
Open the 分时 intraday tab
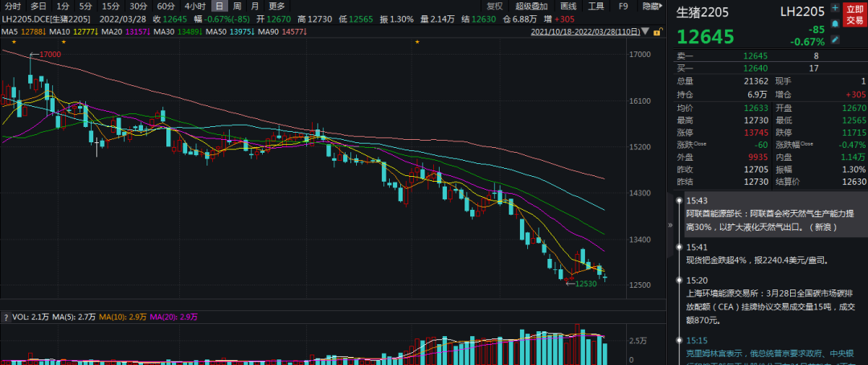click(x=13, y=6)
